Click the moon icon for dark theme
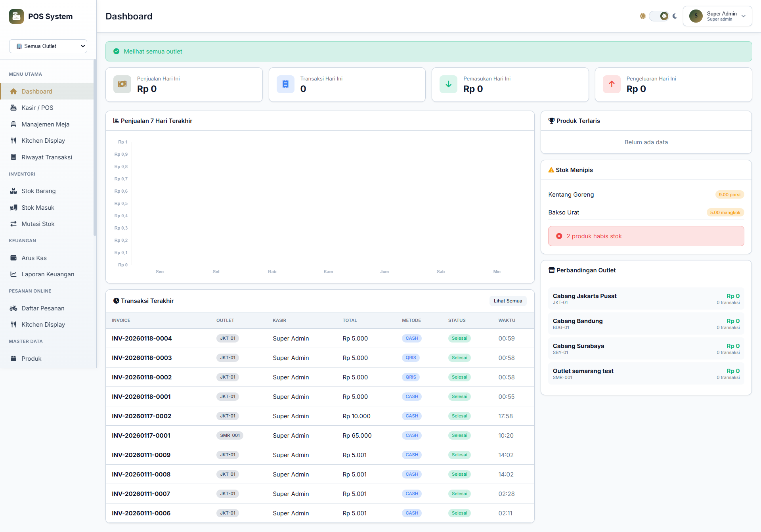761x532 pixels. point(675,16)
